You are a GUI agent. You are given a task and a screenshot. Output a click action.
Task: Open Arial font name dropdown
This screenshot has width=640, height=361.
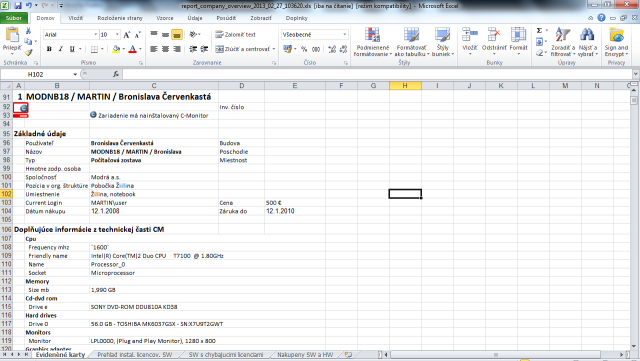pyautogui.click(x=96, y=35)
